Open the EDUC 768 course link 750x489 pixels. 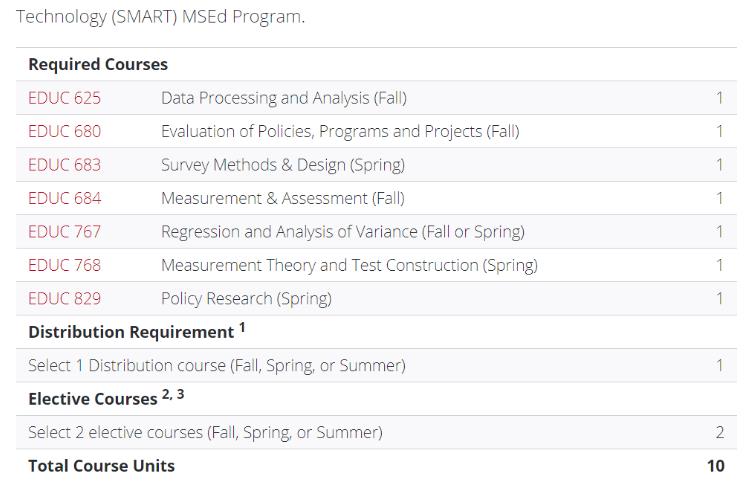pos(65,266)
